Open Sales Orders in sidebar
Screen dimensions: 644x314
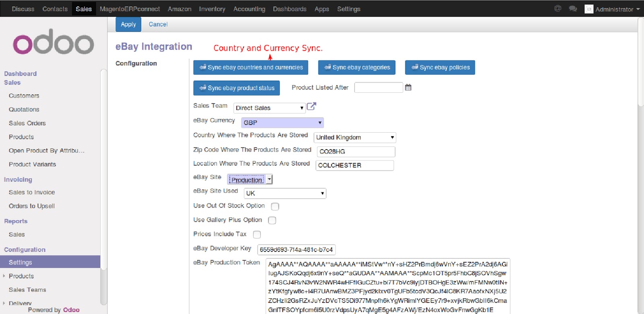click(27, 123)
